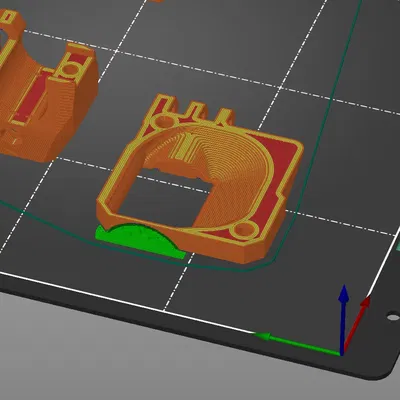Click the red axis arrow of gizmo

(x=357, y=324)
